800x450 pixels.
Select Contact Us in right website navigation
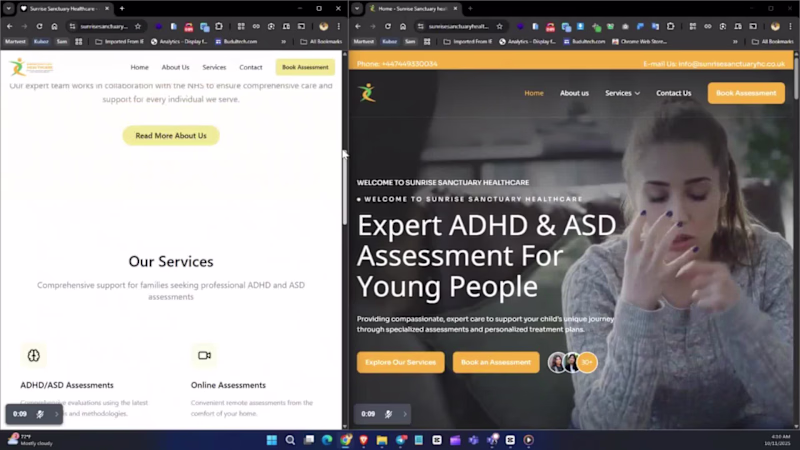pyautogui.click(x=673, y=93)
